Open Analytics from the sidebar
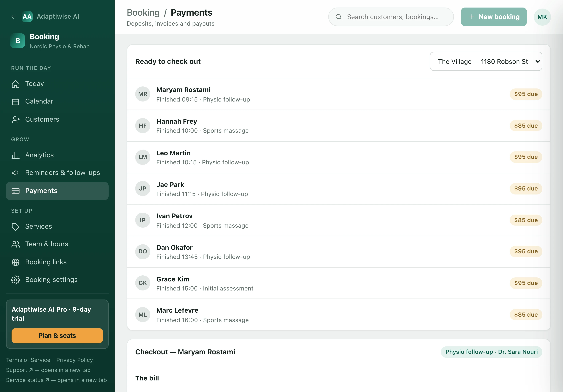The height and width of the screenshot is (392, 563). [57, 155]
